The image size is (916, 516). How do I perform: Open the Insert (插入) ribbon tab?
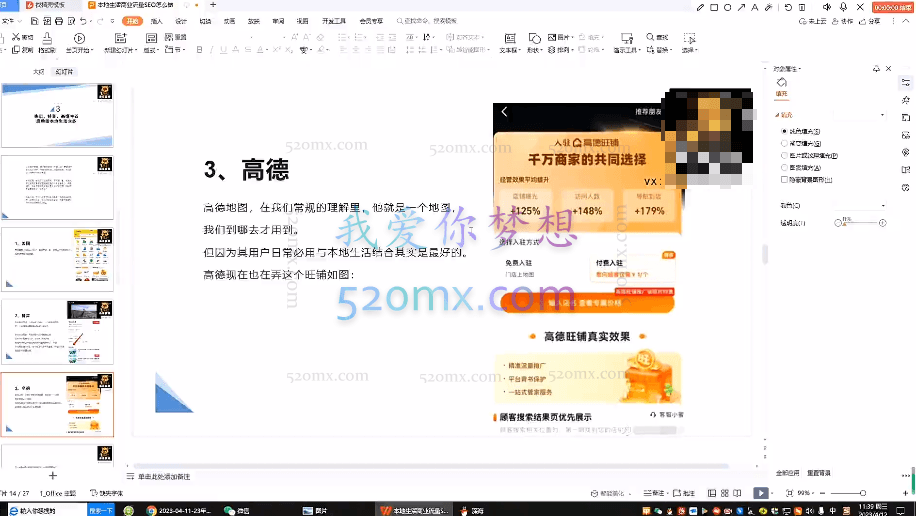point(157,21)
